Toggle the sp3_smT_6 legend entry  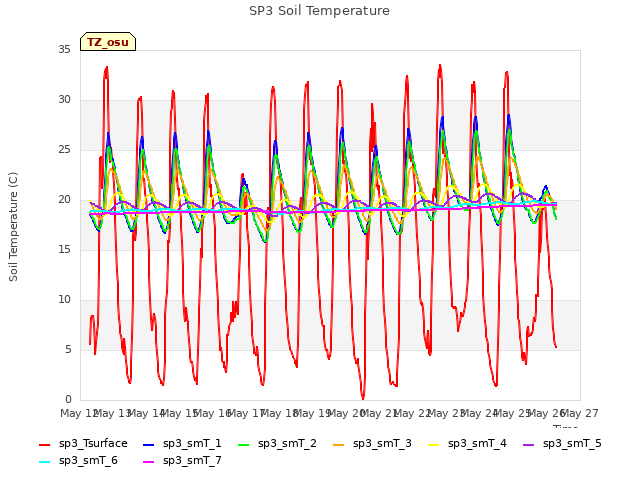(78, 461)
